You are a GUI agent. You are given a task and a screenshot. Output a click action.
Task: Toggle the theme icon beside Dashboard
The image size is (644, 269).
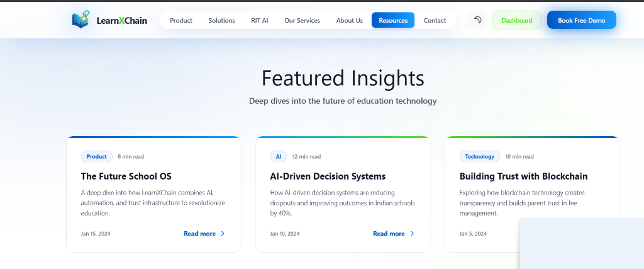click(478, 20)
